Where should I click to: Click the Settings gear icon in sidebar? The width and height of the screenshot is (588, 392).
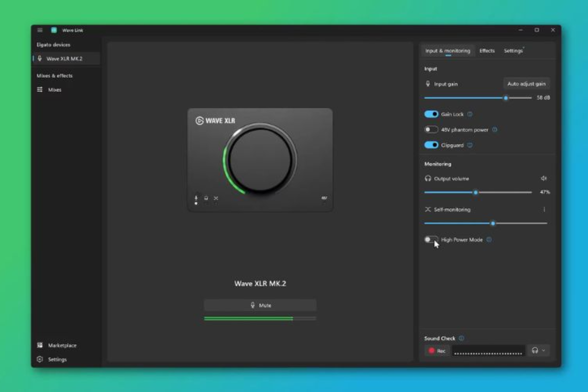[x=40, y=359]
